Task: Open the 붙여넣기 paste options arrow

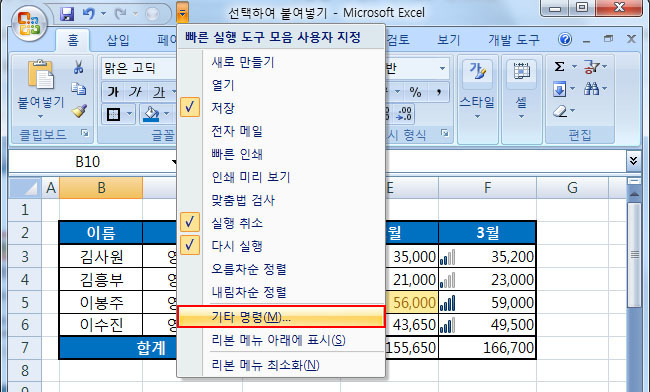Action: 40,117
